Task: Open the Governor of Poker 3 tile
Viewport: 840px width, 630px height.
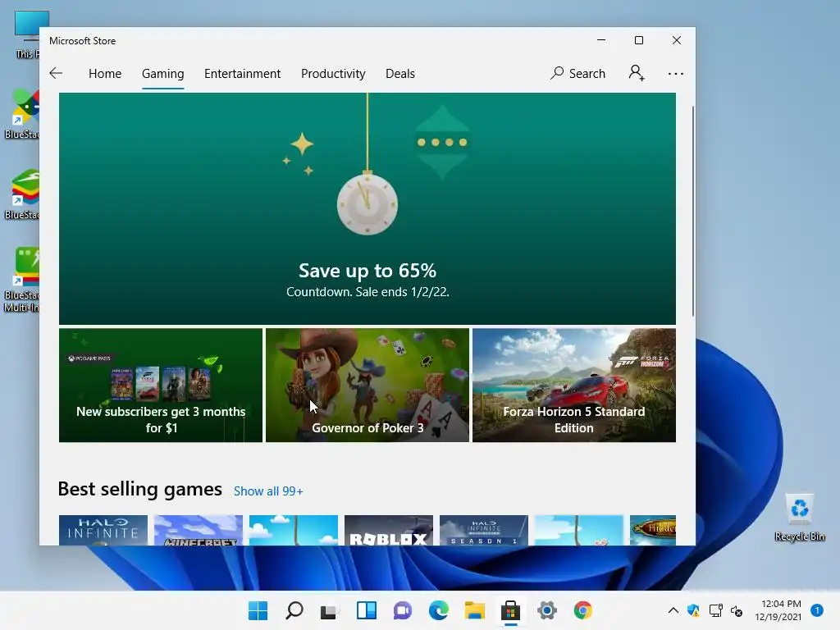Action: (367, 386)
